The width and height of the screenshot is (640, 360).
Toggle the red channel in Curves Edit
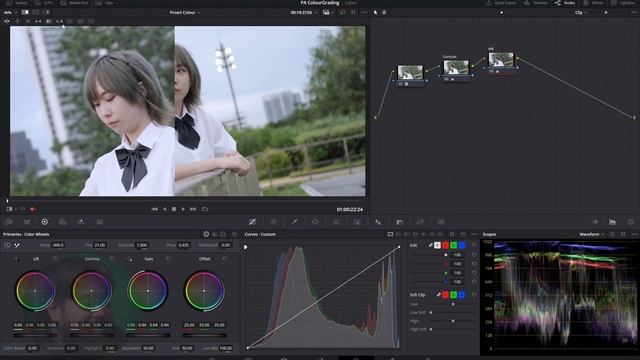click(445, 245)
